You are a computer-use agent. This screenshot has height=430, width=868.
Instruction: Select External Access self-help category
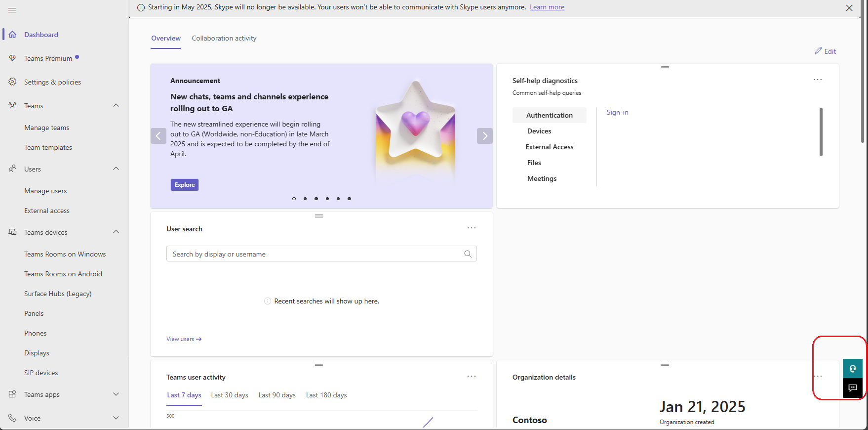click(x=550, y=147)
